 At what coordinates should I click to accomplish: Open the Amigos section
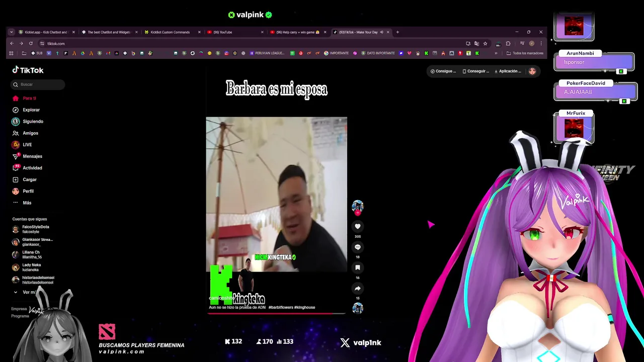point(25,133)
